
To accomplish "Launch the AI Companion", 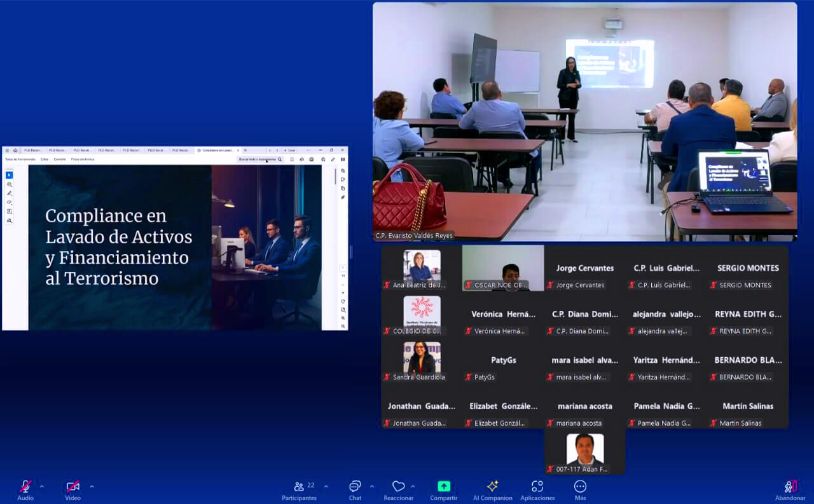I will click(x=492, y=488).
